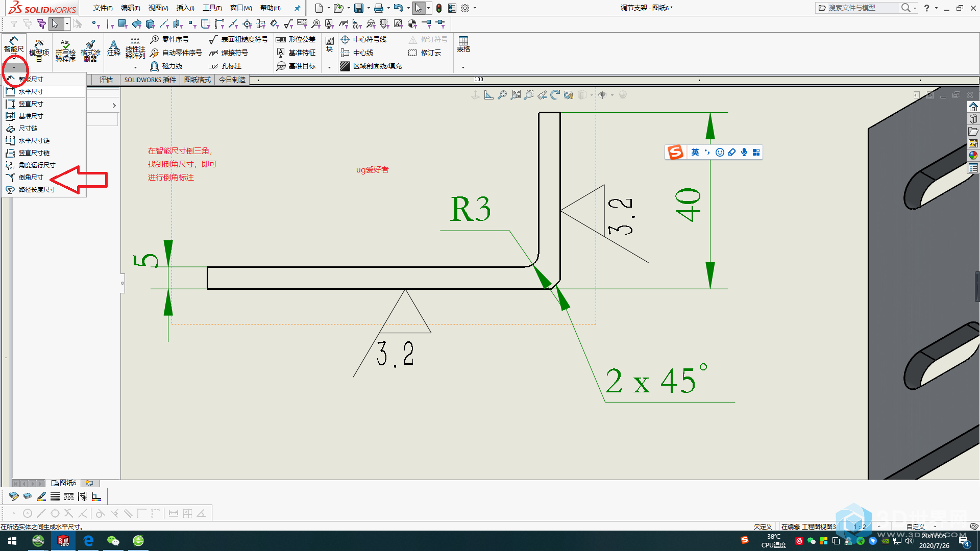Click the Line Thickness icon

55,496
